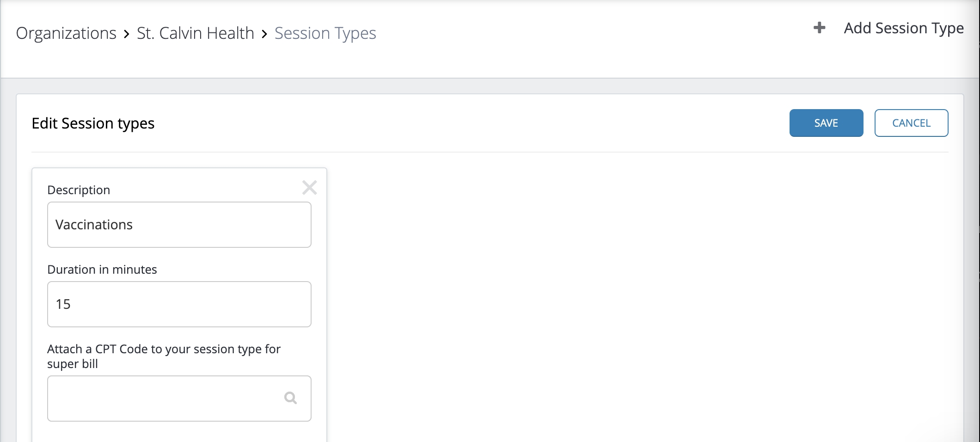
Task: Click the word Vaccinations in description box
Action: coord(94,225)
